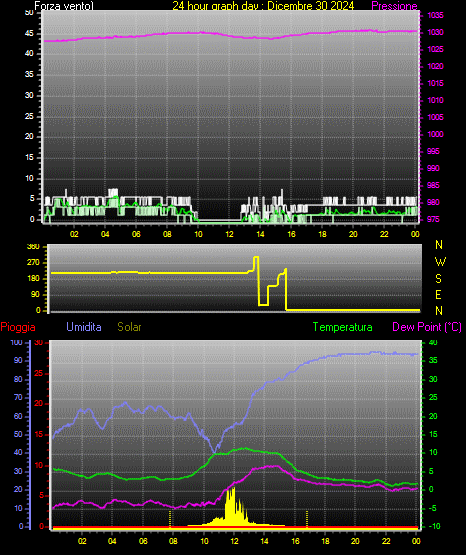Click the red 'Pioggia' legend label

pyautogui.click(x=18, y=327)
